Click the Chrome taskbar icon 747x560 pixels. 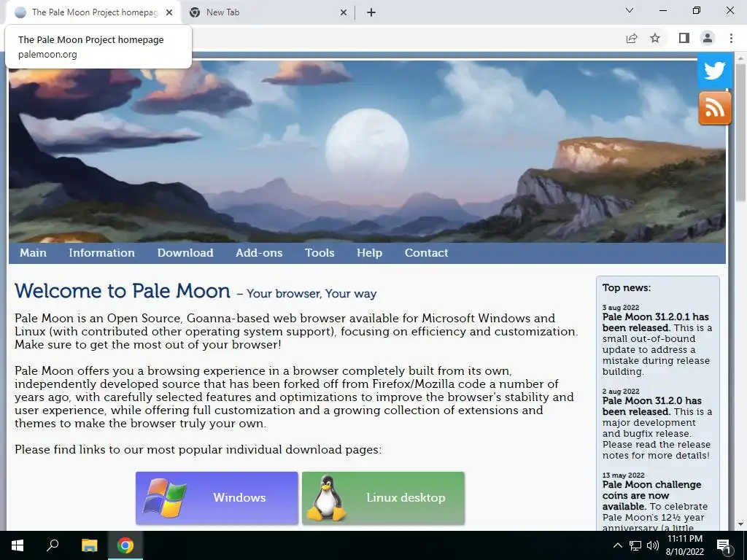[x=125, y=545]
